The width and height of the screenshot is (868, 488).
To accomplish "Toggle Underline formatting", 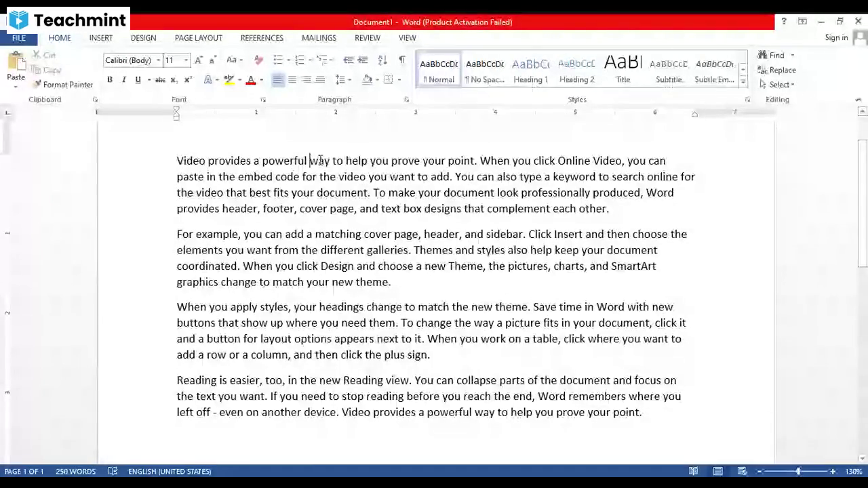I will 138,80.
